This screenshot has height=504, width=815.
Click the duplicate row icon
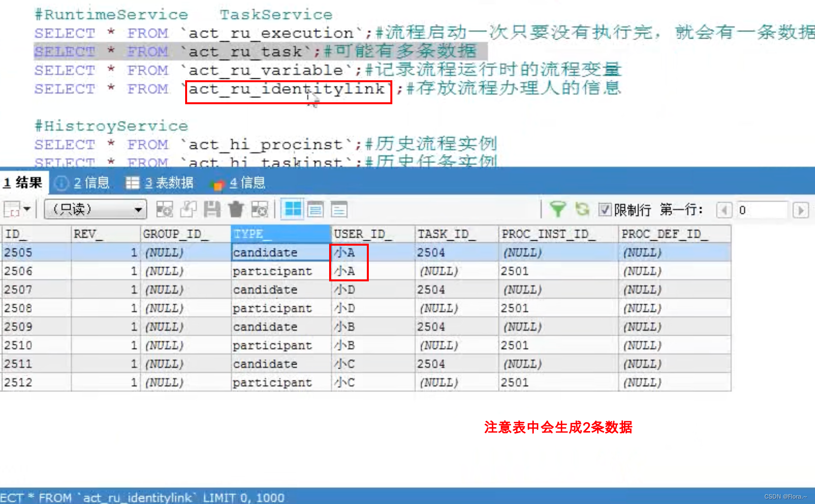(x=189, y=210)
